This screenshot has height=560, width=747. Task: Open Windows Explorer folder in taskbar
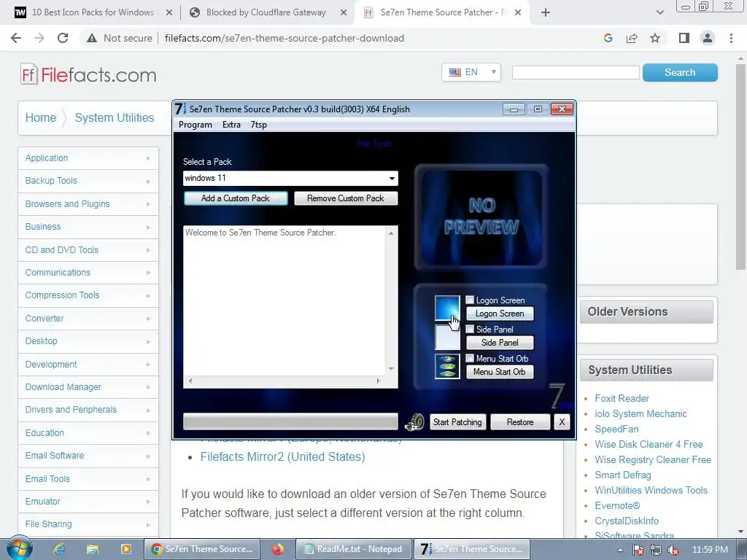click(93, 549)
